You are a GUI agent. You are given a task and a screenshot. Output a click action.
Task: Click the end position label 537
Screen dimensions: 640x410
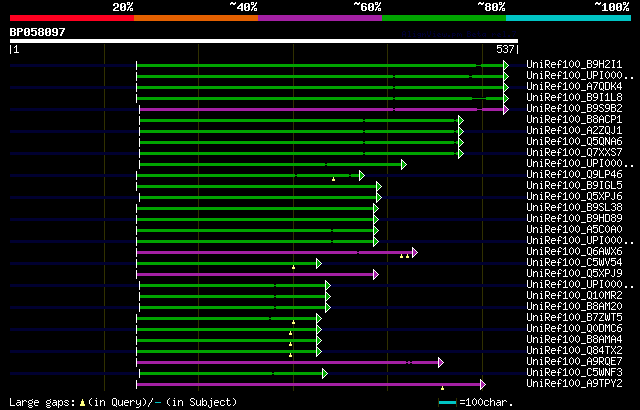click(x=505, y=49)
